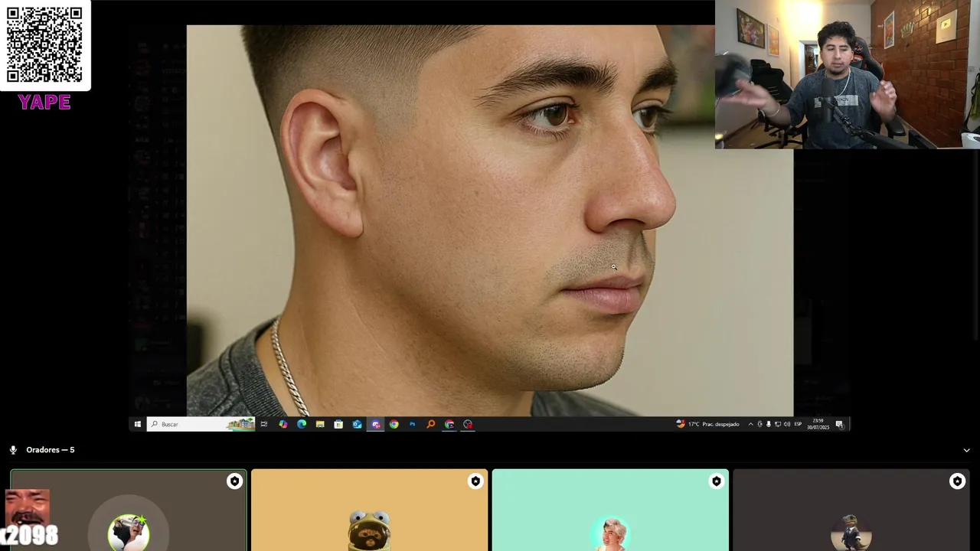
Task: Switch the ESP keyboard language indicator
Action: [798, 424]
